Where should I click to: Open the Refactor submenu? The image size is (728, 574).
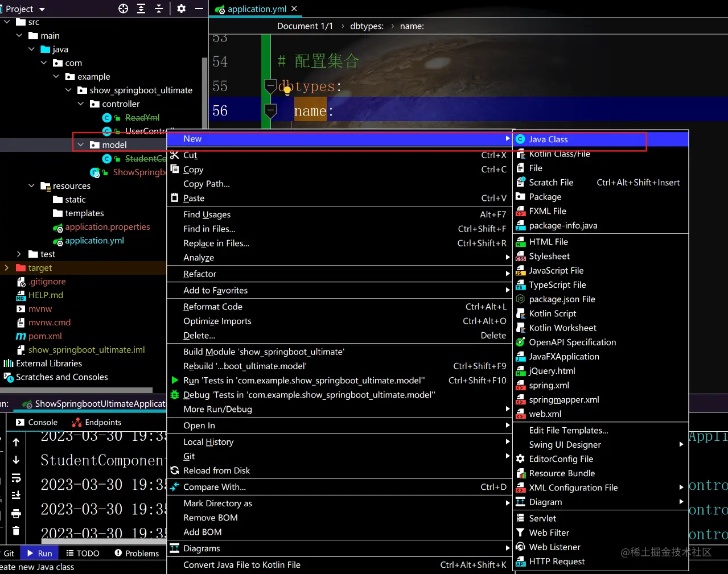[340, 274]
